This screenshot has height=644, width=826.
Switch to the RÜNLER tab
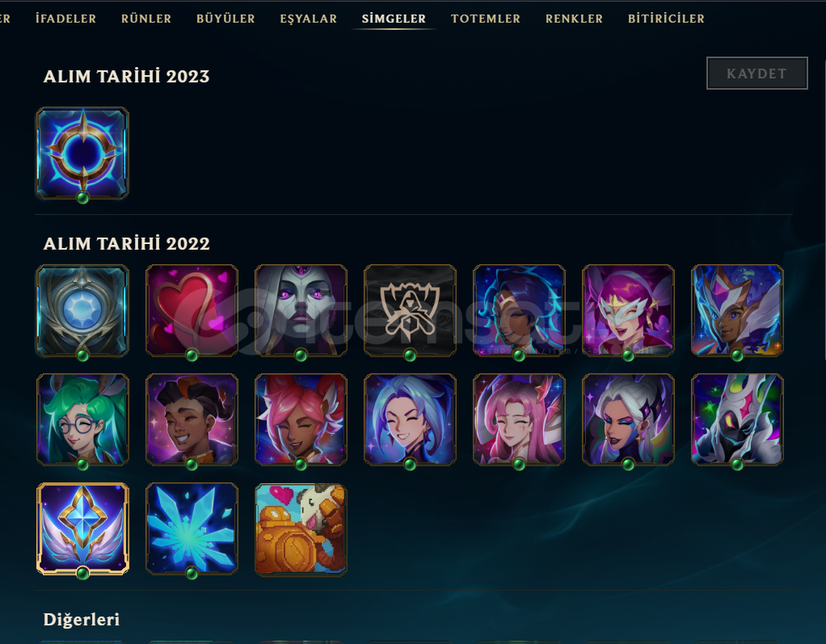(146, 19)
